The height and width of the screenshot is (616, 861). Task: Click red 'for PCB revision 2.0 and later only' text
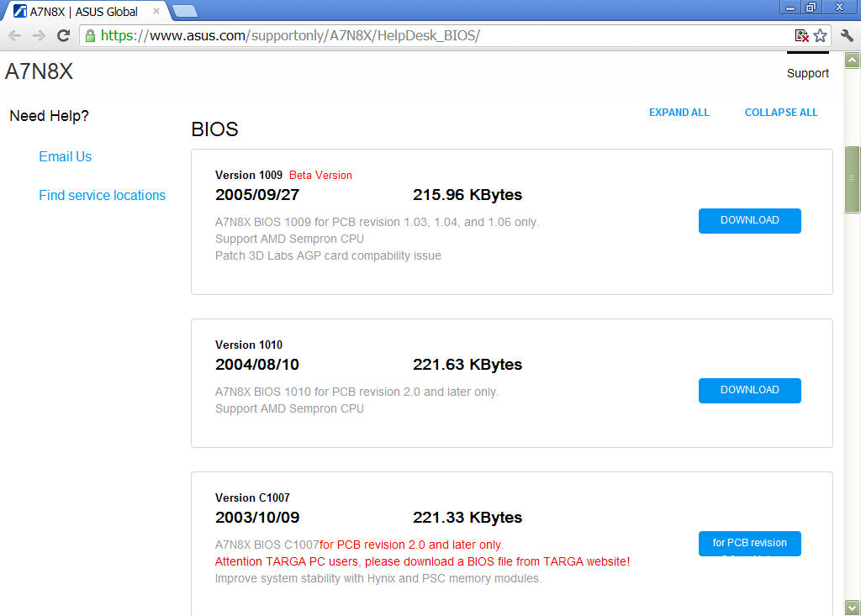[411, 545]
